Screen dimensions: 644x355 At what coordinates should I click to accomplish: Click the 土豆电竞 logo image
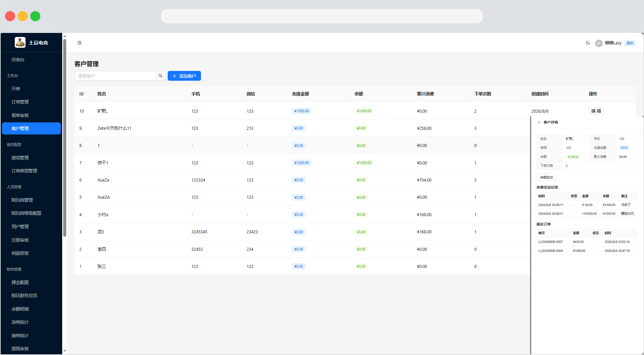pos(20,42)
